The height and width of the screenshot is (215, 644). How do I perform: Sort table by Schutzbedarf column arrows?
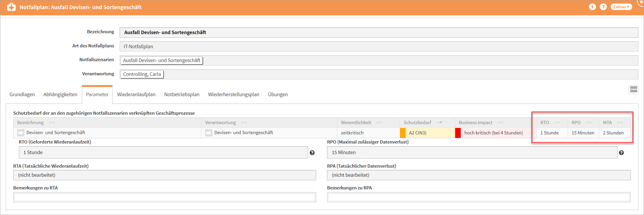[x=439, y=123]
